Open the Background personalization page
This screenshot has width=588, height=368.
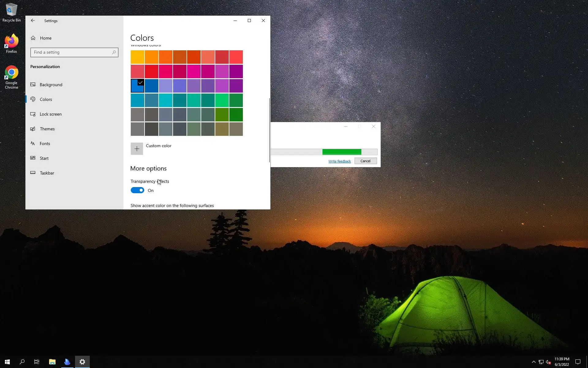51,85
